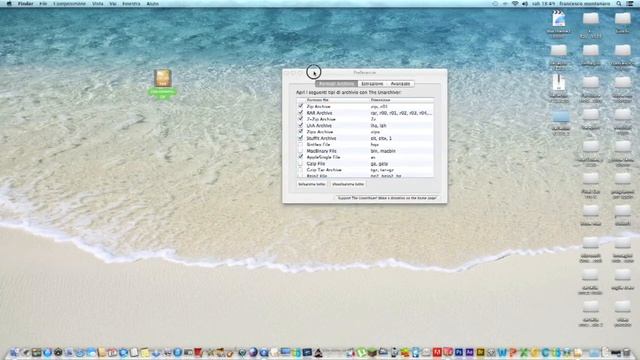Viewport: 640px width, 360px height.
Task: Check the MacBinary File checkbox
Action: tap(301, 151)
